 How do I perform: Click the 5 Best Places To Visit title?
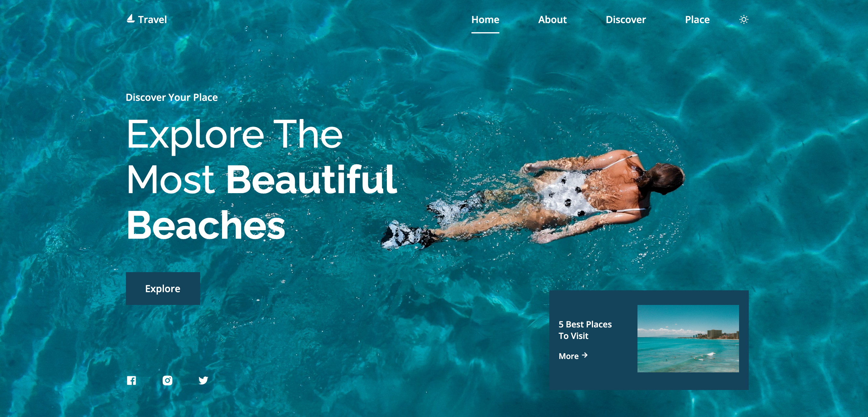(585, 330)
